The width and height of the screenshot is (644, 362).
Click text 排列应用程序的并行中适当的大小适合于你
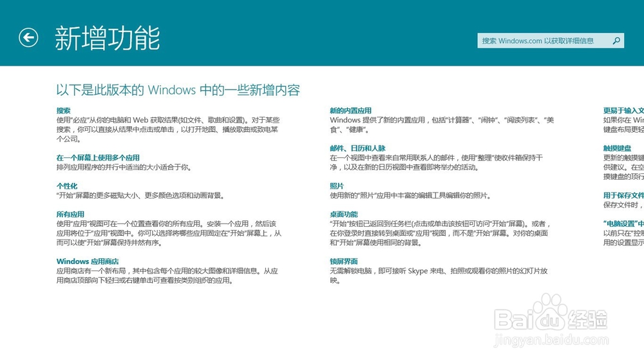124,167
